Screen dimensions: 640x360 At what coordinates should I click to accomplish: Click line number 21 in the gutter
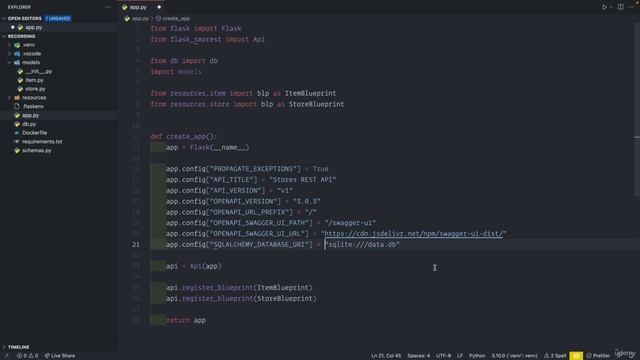click(x=136, y=244)
